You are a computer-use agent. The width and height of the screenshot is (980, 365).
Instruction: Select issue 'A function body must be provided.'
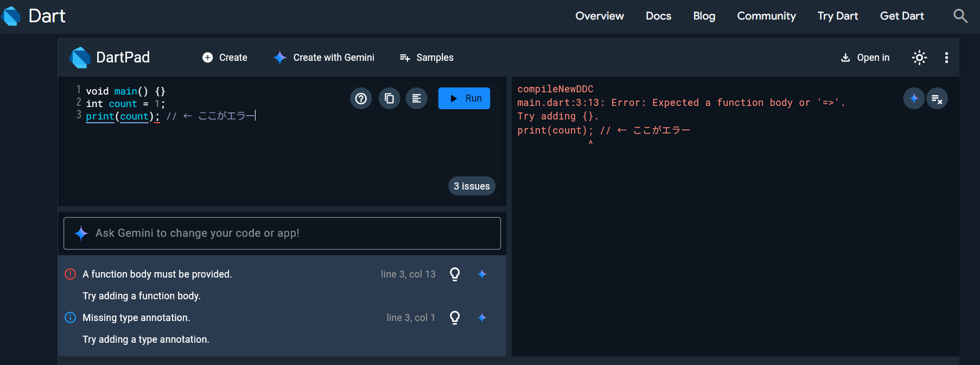tap(157, 274)
